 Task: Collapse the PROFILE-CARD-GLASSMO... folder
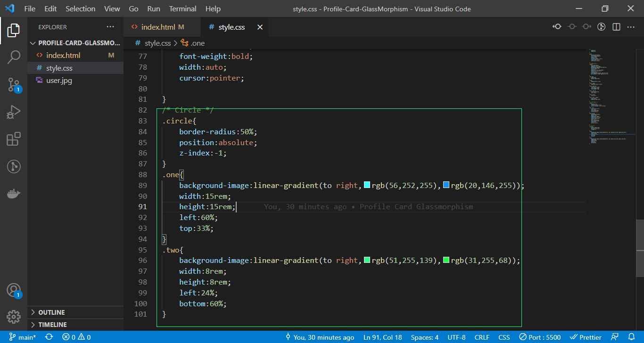click(75, 43)
